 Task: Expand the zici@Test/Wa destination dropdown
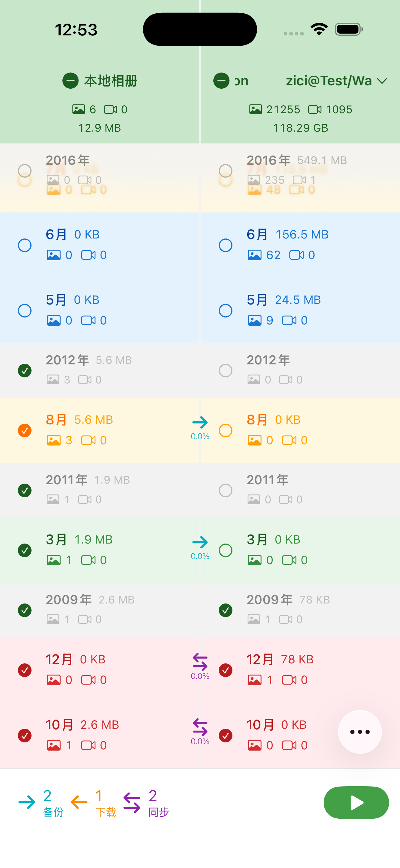pos(382,81)
